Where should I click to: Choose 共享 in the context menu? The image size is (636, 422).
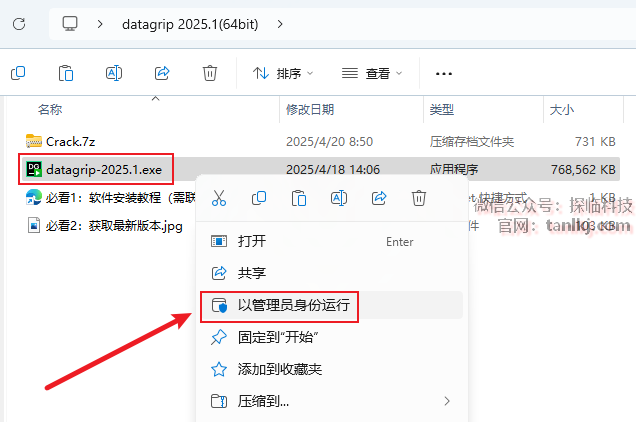[331, 273]
